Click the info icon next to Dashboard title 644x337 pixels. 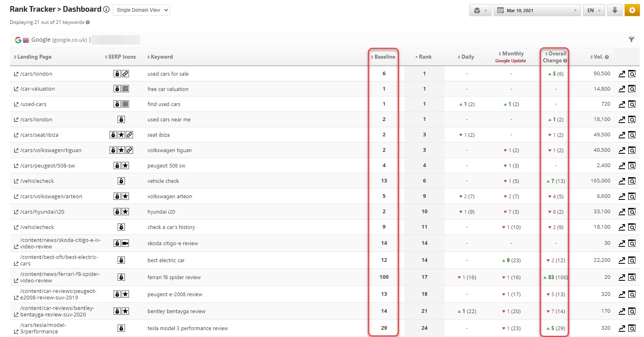106,9
